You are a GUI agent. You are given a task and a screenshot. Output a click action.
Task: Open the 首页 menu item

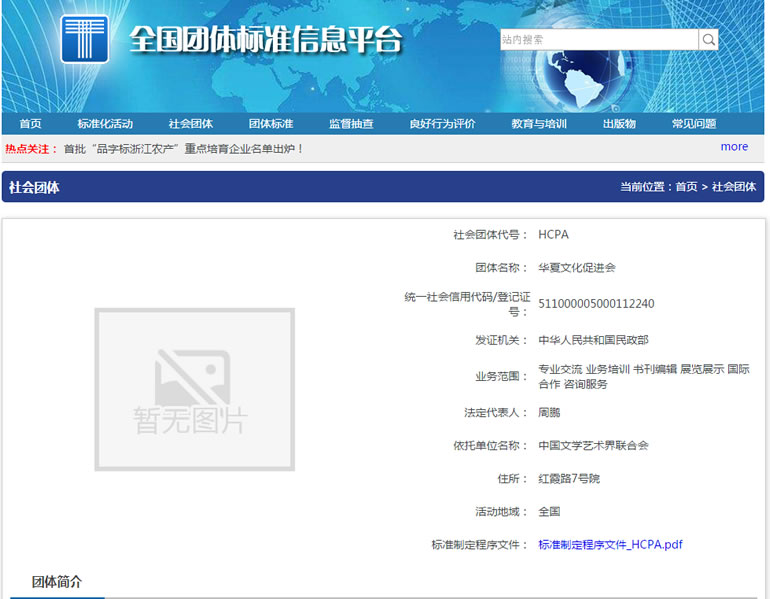pyautogui.click(x=30, y=124)
